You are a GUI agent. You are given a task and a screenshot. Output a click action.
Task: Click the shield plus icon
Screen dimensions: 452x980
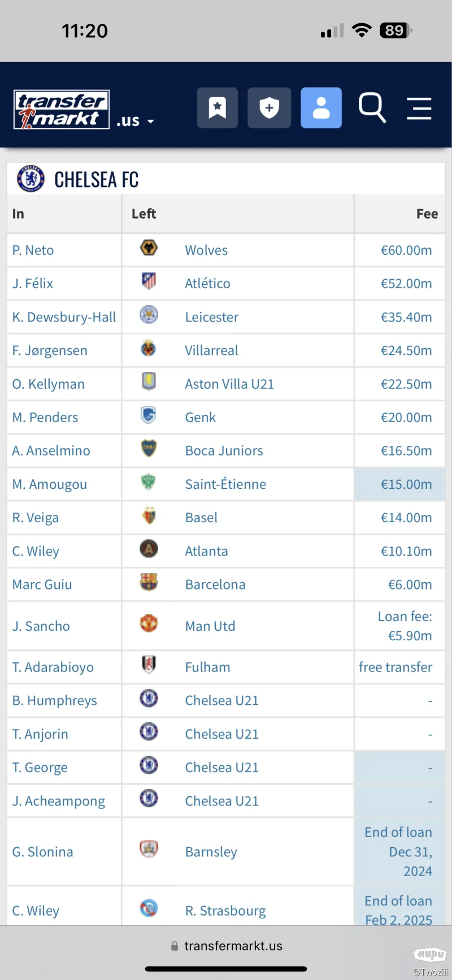[x=269, y=107]
